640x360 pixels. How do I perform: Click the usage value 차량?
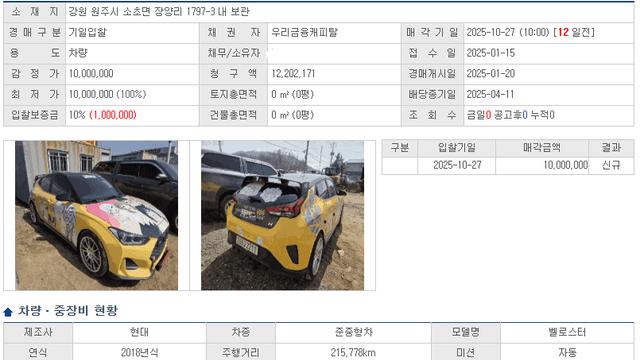point(78,53)
